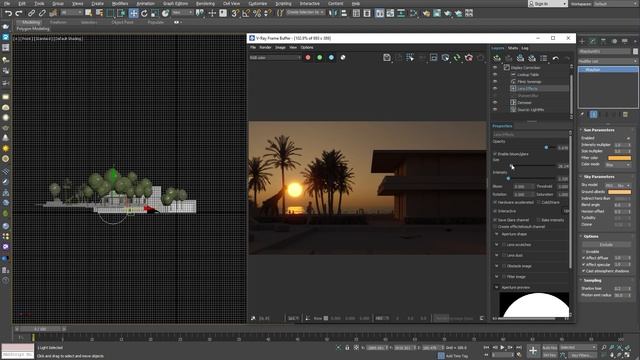
Task: Click the layer list icon in Layers toolbar
Action: click(544, 58)
